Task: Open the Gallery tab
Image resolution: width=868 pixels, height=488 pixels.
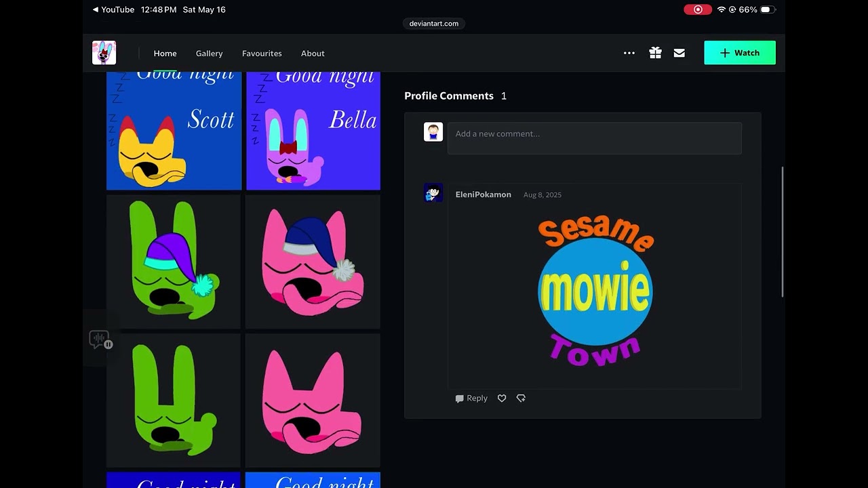Action: click(x=210, y=54)
